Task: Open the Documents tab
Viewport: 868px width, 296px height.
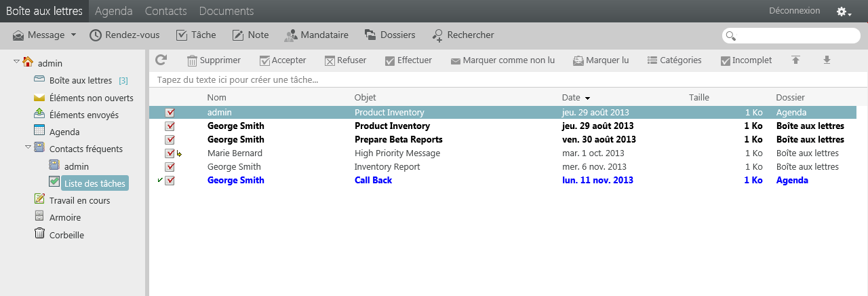Action: tap(226, 11)
